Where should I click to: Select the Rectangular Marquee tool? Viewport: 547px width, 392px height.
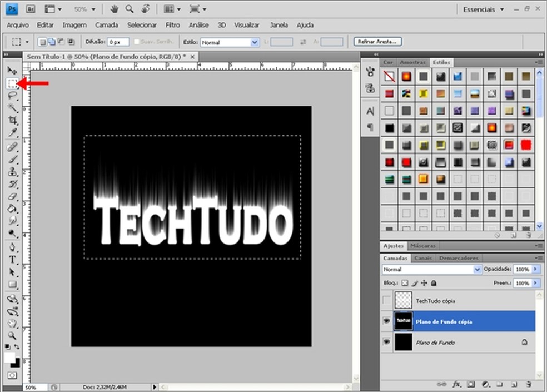point(12,83)
